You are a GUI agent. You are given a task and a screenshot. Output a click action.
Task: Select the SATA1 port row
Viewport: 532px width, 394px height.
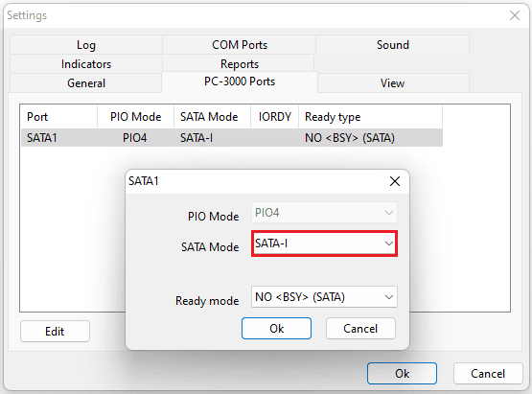coord(232,138)
